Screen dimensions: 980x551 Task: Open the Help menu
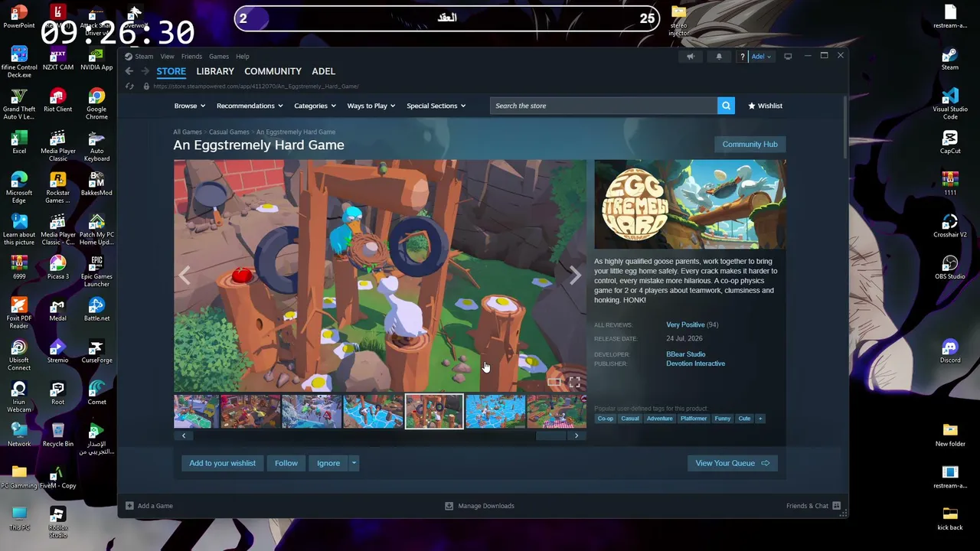[243, 57]
